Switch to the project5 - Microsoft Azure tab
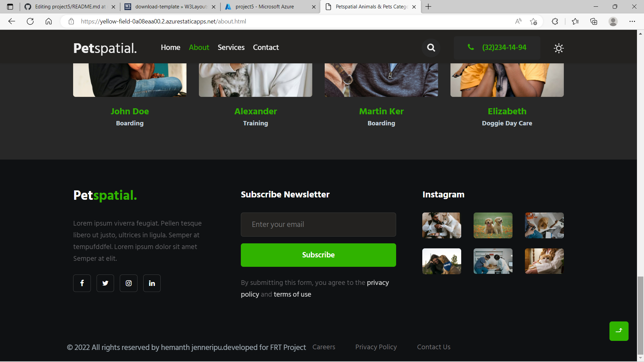This screenshot has height=362, width=644. [265, 7]
